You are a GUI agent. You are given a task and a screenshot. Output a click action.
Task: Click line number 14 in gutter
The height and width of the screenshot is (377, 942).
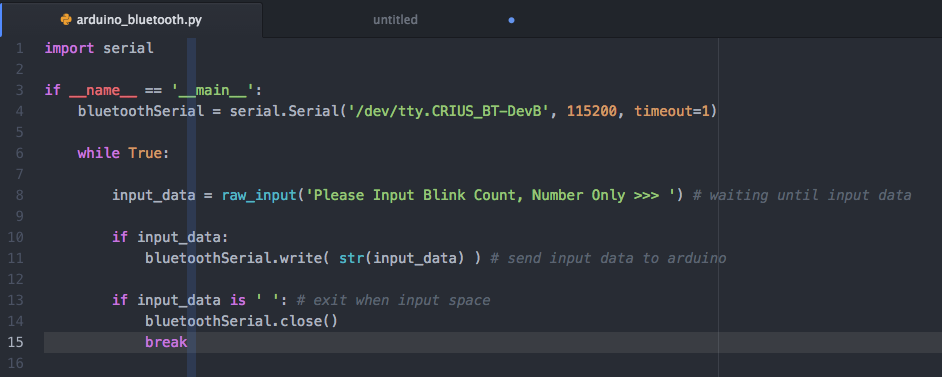click(16, 321)
